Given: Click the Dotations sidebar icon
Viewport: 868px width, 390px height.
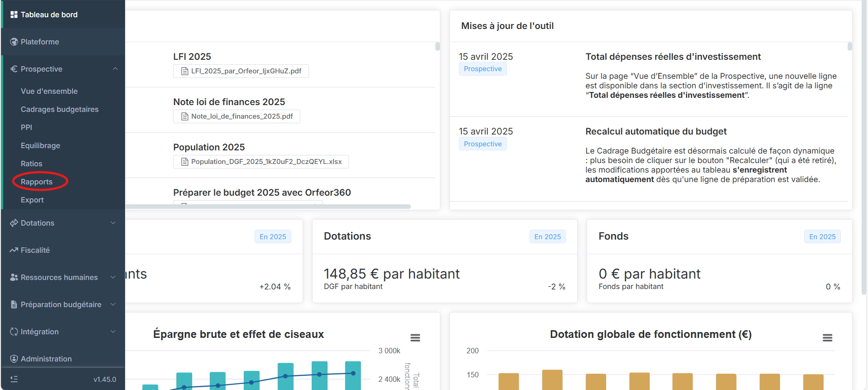Looking at the screenshot, I should [14, 223].
